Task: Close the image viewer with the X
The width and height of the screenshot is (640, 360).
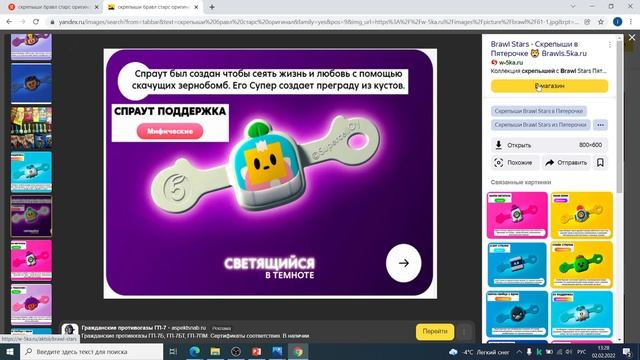Action: (x=632, y=37)
